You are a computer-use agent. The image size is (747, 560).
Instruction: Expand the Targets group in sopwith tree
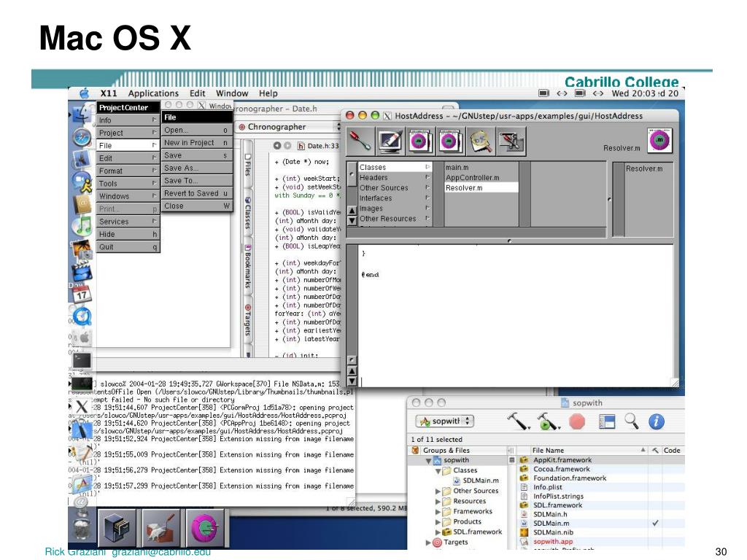point(427,542)
